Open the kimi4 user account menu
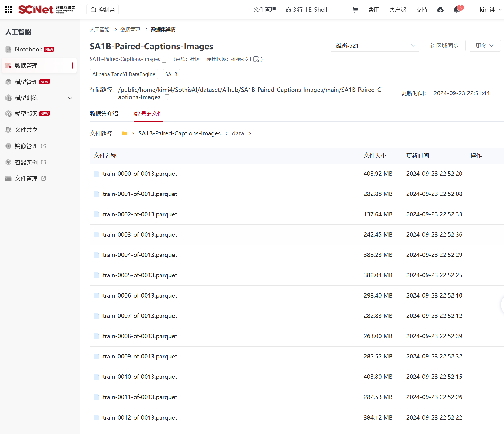This screenshot has height=434, width=504. click(490, 10)
